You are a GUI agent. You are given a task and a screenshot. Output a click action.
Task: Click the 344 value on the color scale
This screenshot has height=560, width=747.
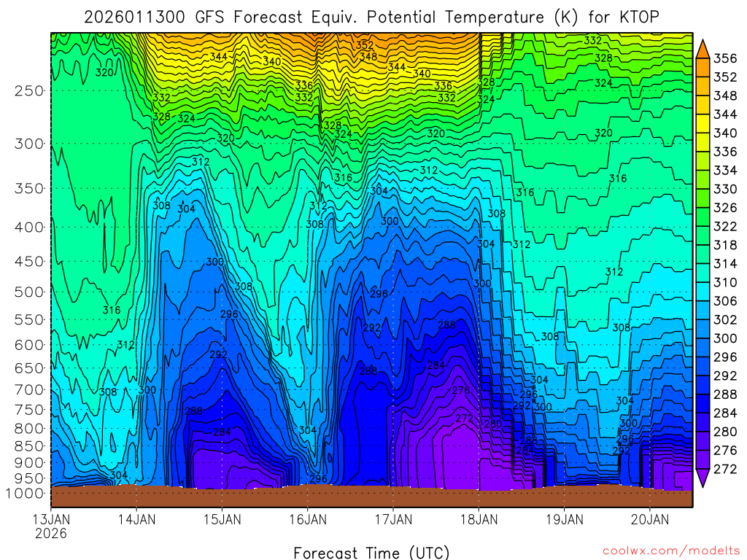click(x=725, y=114)
